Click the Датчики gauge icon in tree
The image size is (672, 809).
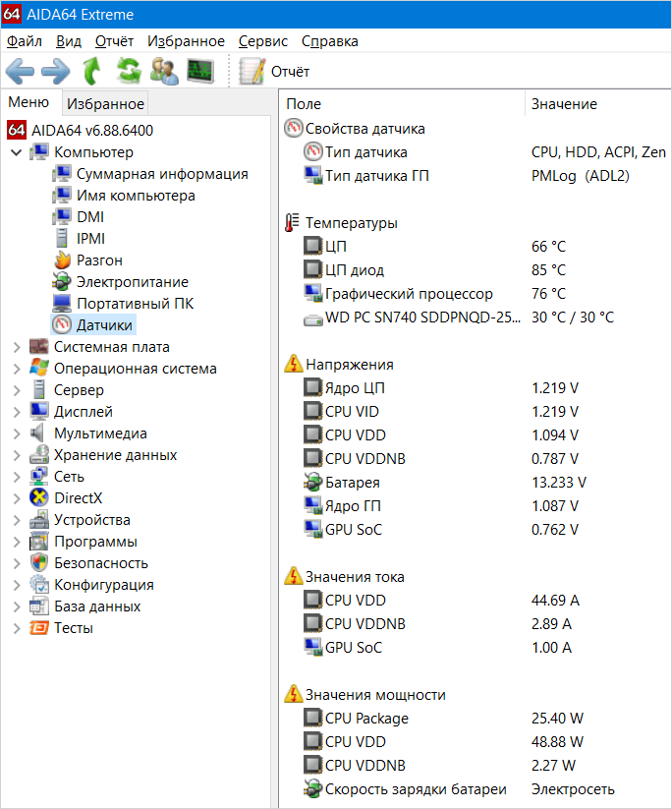click(62, 325)
